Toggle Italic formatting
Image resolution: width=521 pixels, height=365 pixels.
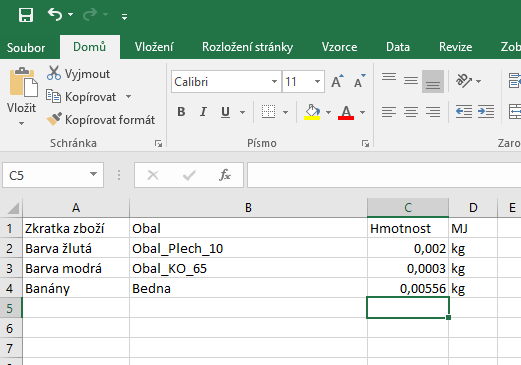point(203,112)
